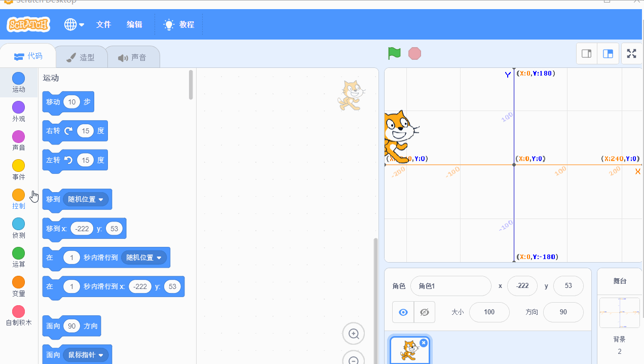Click the red stop button
Image resolution: width=644 pixels, height=364 pixels.
[x=414, y=53]
